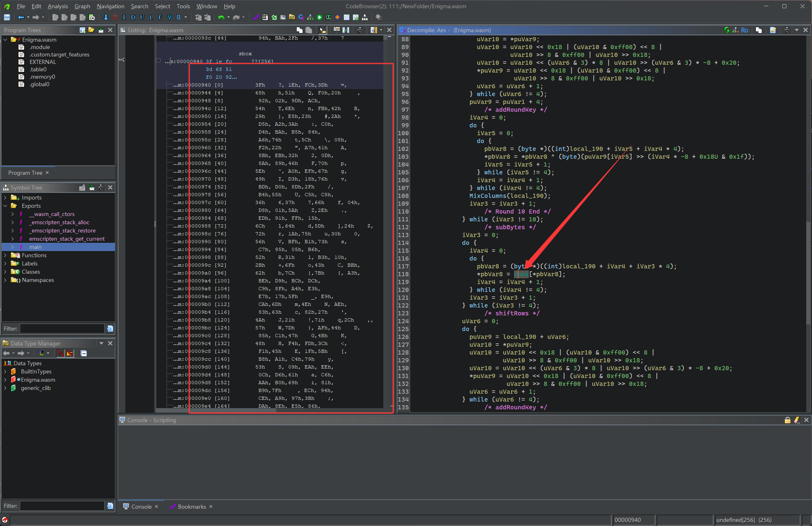Expand generic_clib data type archive

point(5,388)
